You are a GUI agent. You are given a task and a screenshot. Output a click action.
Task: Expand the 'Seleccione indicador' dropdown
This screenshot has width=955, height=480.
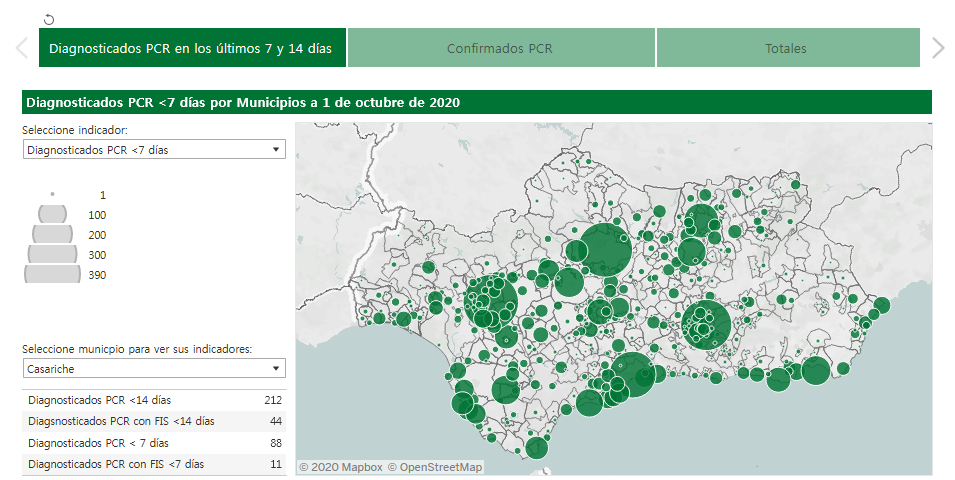[153, 149]
